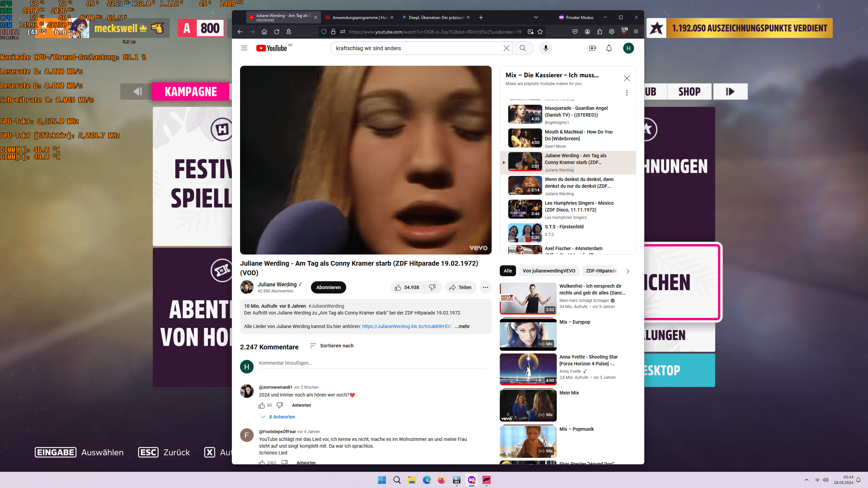Like the video with thumbs up

tap(407, 287)
